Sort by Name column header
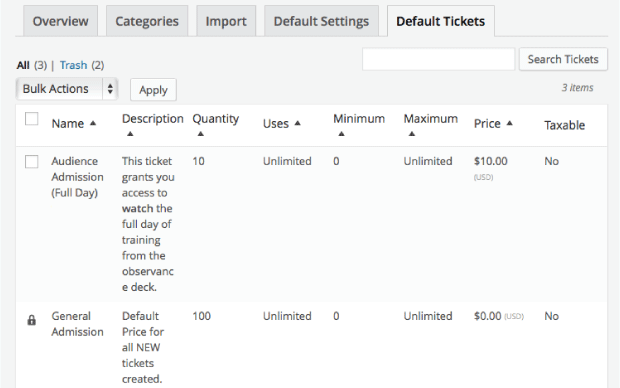 (x=68, y=123)
